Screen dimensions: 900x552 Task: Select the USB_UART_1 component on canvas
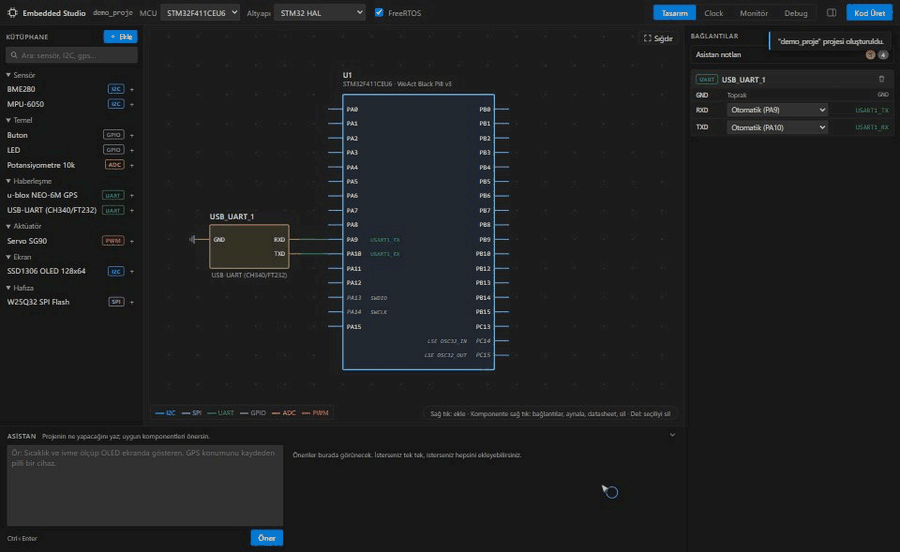tap(249, 247)
